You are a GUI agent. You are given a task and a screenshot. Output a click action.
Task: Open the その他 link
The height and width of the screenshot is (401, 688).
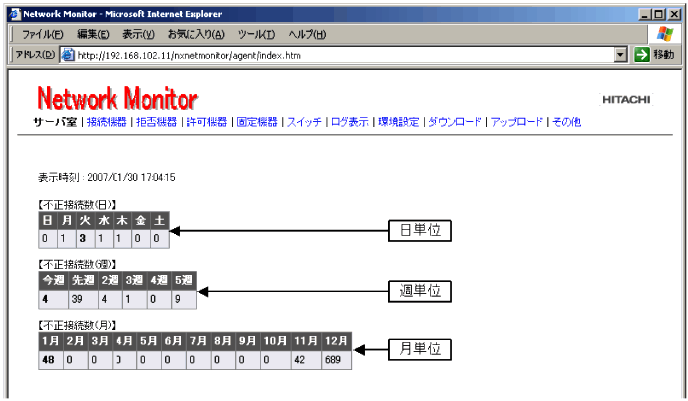[x=566, y=122]
